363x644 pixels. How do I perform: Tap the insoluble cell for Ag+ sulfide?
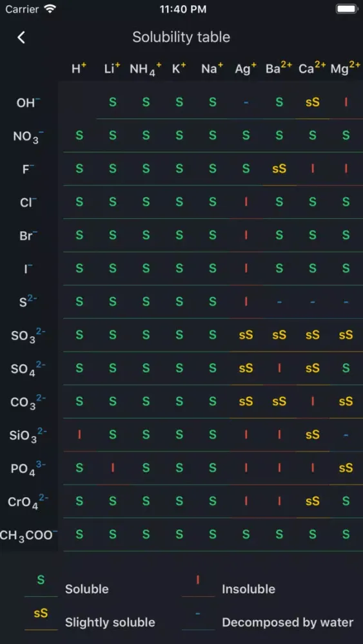click(246, 301)
